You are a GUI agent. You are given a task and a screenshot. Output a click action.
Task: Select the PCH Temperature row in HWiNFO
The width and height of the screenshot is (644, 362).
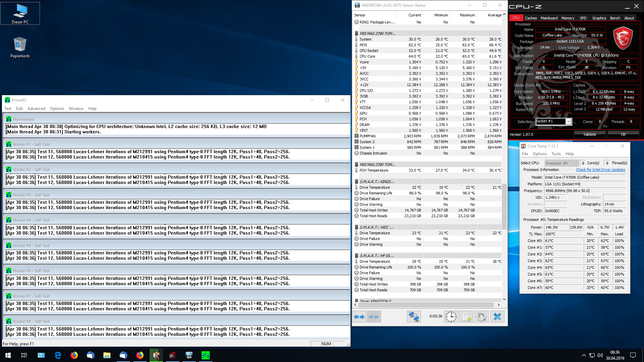pyautogui.click(x=428, y=170)
